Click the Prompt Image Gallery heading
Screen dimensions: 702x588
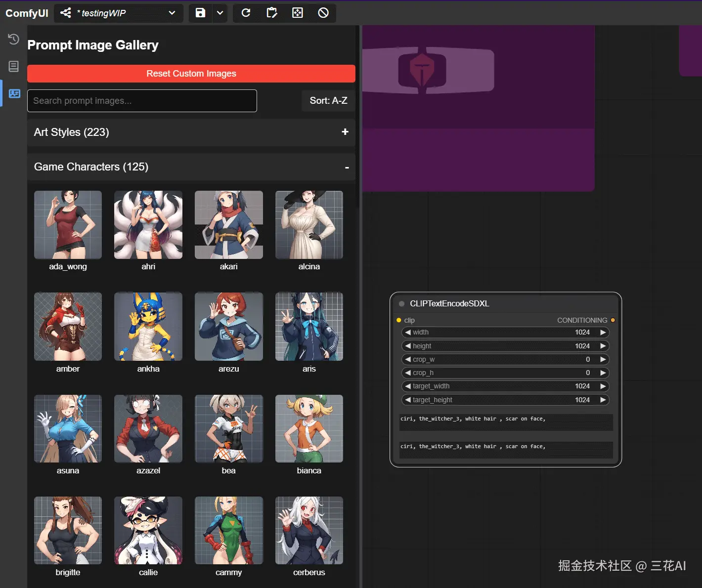pyautogui.click(x=93, y=45)
